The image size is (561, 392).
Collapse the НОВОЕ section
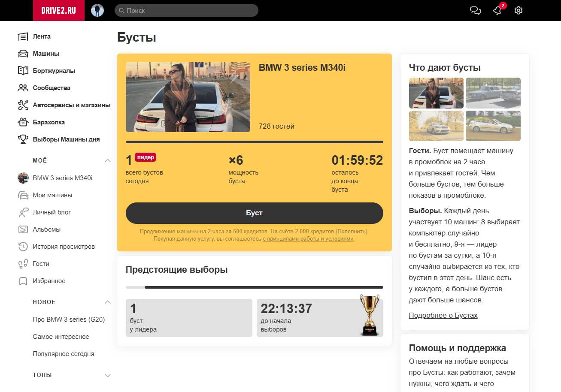pyautogui.click(x=108, y=302)
